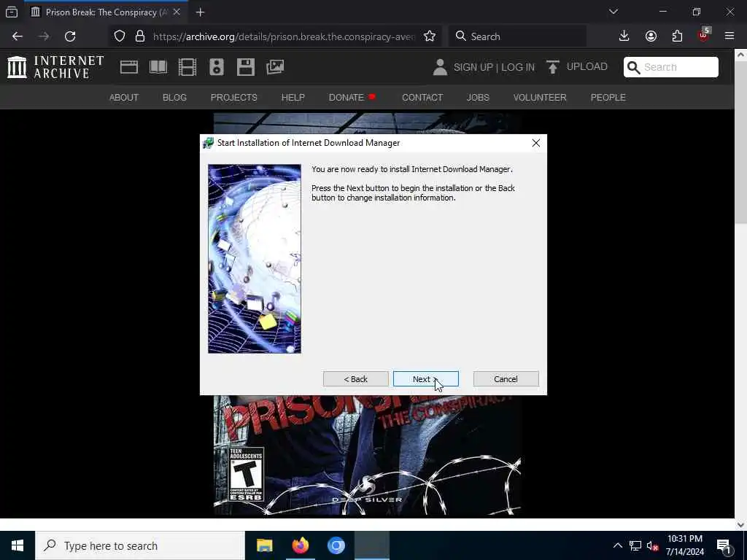Click the uBlock extension icon with badge
747x560 pixels.
click(x=704, y=35)
